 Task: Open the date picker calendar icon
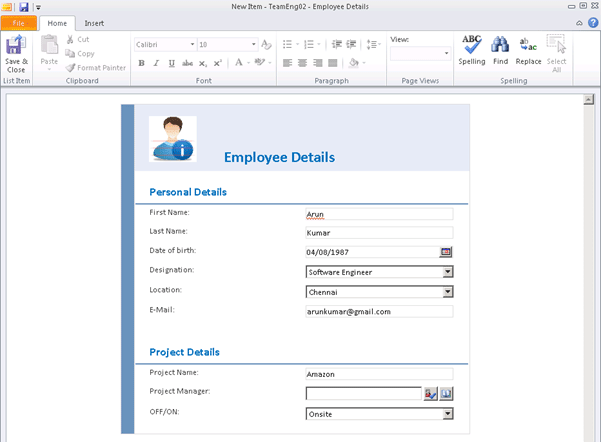point(445,252)
